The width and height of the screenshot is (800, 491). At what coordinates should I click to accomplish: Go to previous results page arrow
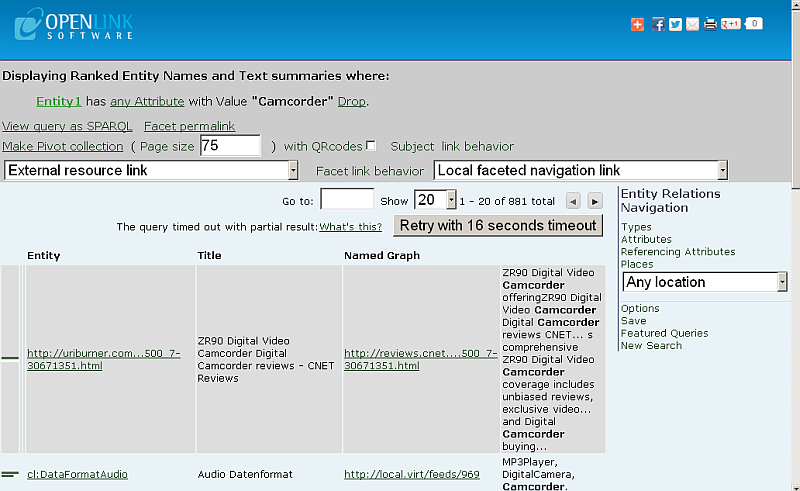[573, 201]
